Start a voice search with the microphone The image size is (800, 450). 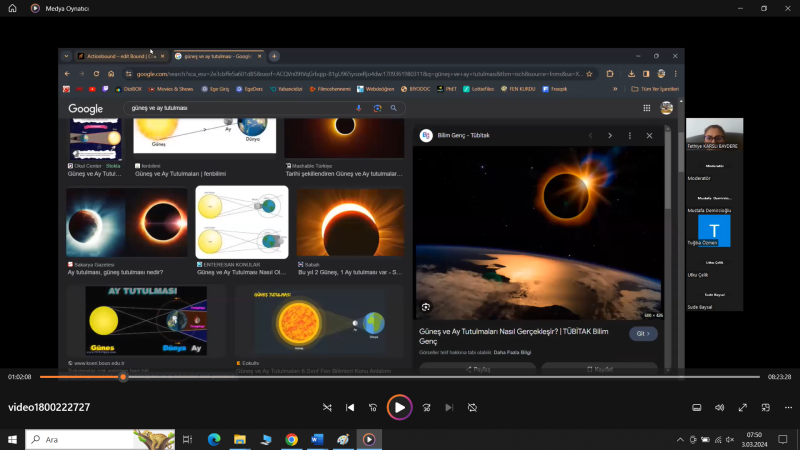click(359, 108)
